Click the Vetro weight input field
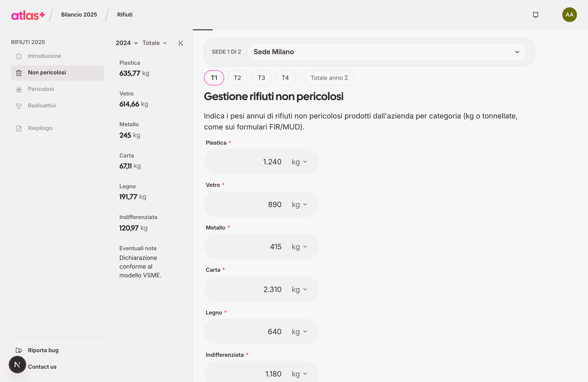 (x=261, y=205)
